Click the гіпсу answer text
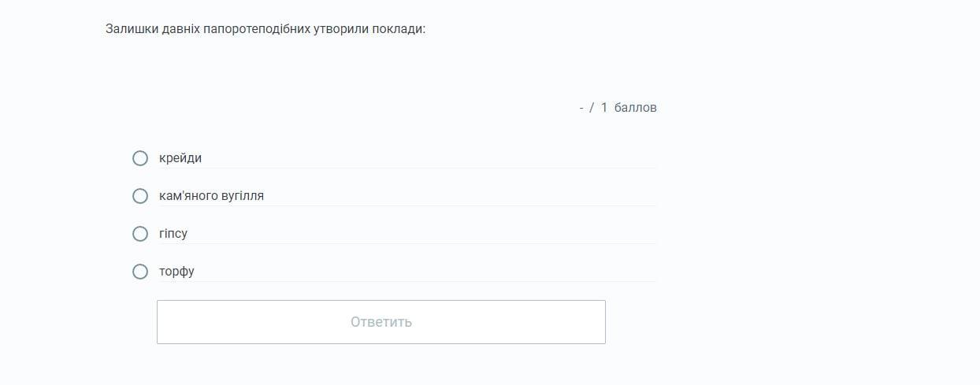 173,234
